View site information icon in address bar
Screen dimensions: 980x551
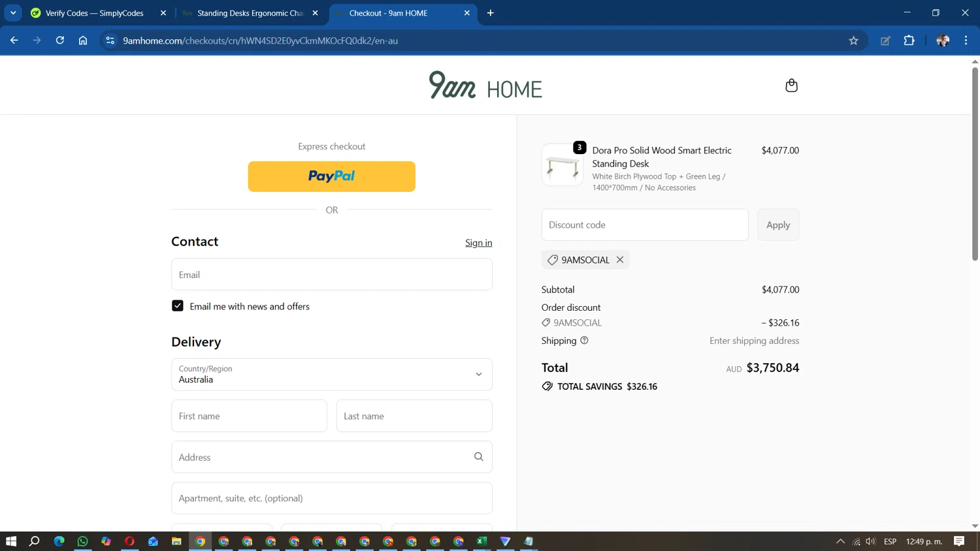[110, 40]
